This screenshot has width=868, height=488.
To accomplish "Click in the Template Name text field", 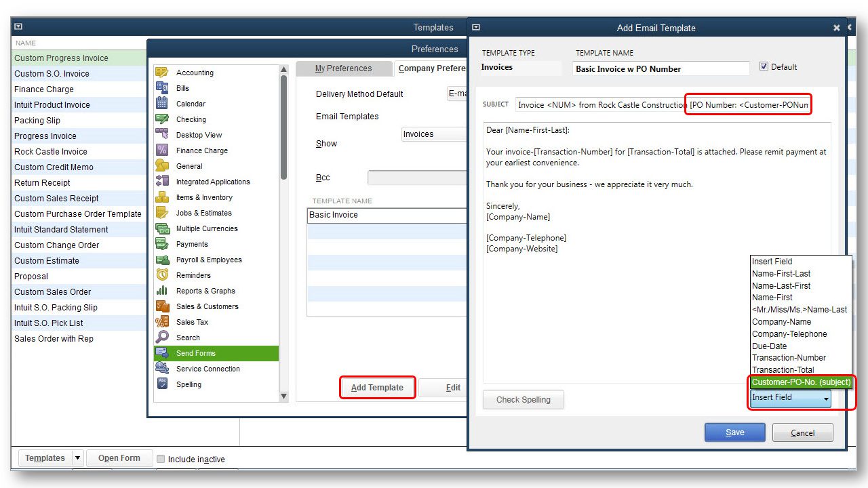I will click(x=661, y=68).
